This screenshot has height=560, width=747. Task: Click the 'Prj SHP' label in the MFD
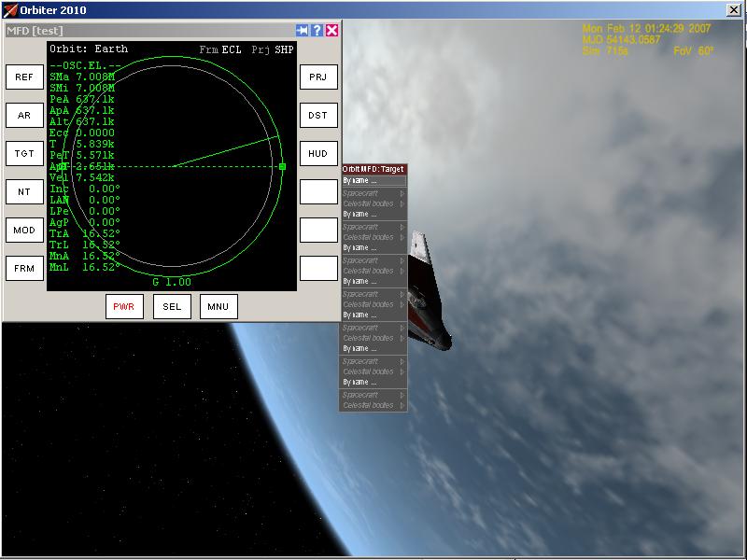click(x=273, y=49)
